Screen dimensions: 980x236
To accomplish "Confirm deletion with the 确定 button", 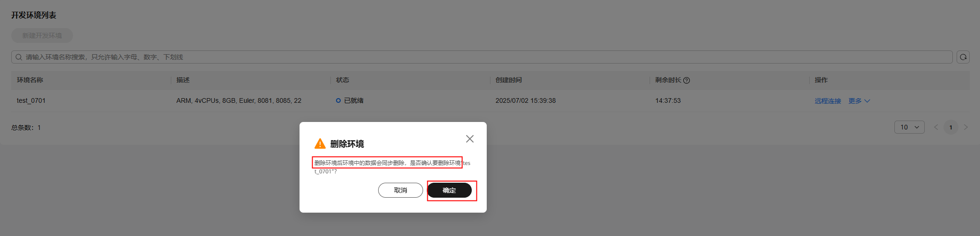I will click(449, 190).
